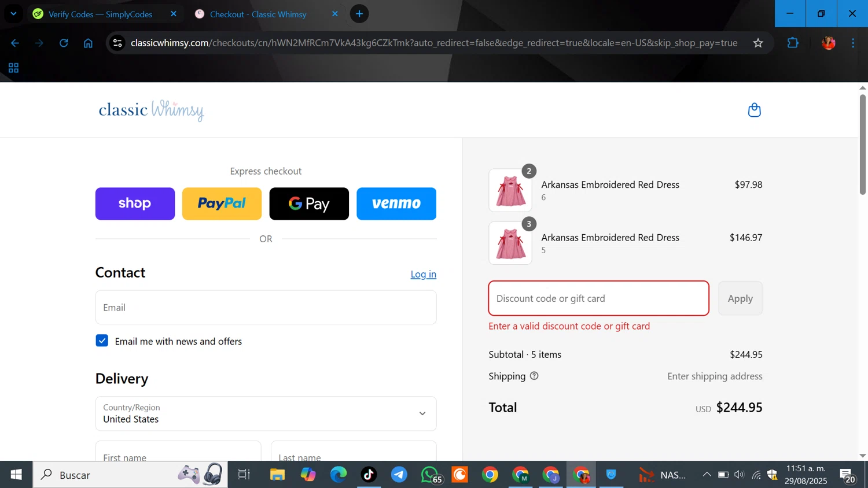Open Telegram from the taskbar
Image resolution: width=868 pixels, height=488 pixels.
399,475
